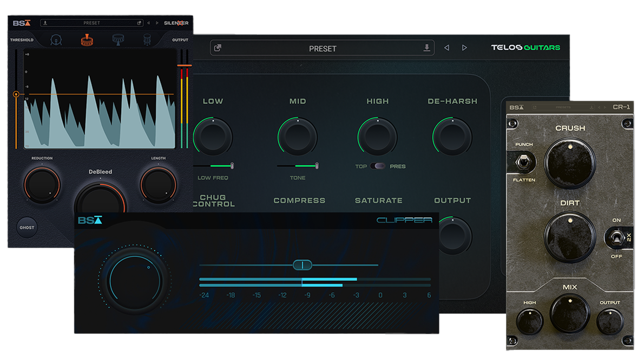Click the download icon in Silencer preset bar
644x363 pixels.
point(45,23)
